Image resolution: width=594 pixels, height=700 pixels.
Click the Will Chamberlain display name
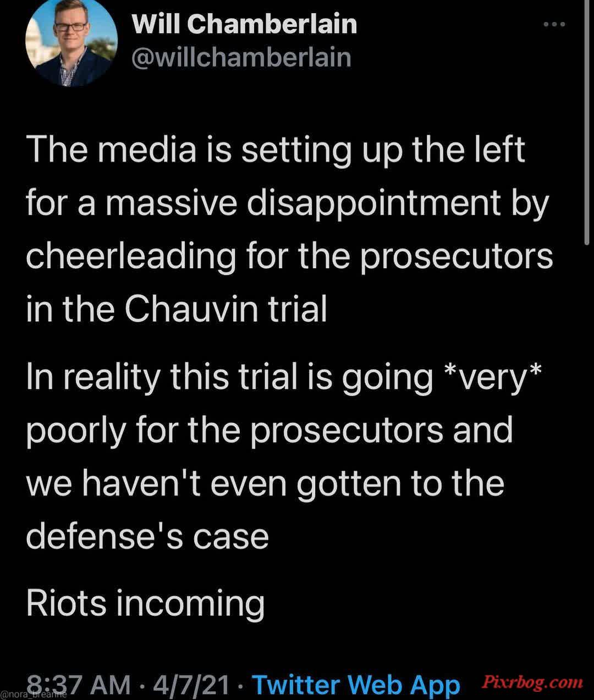point(245,24)
